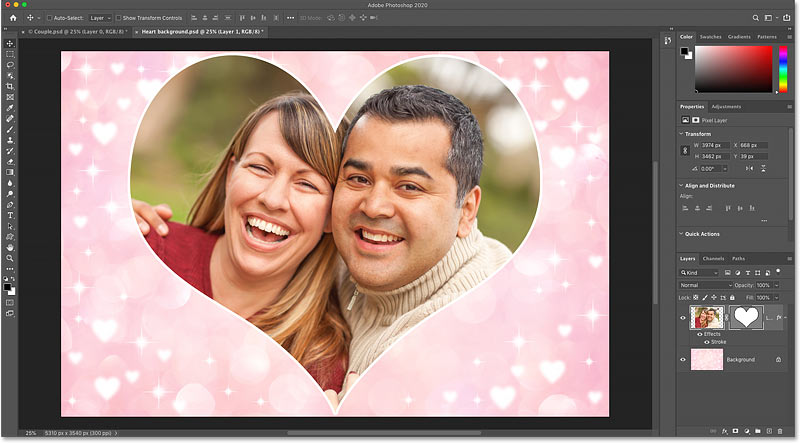
Task: Enable the Auto-Select checkbox
Action: point(50,18)
